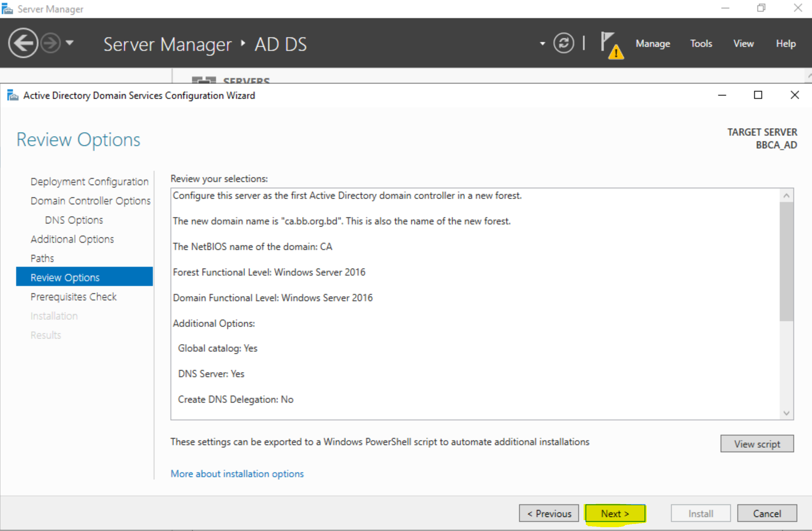Click the AD DS breadcrumb in header
The width and height of the screenshot is (812, 531).
pos(281,44)
